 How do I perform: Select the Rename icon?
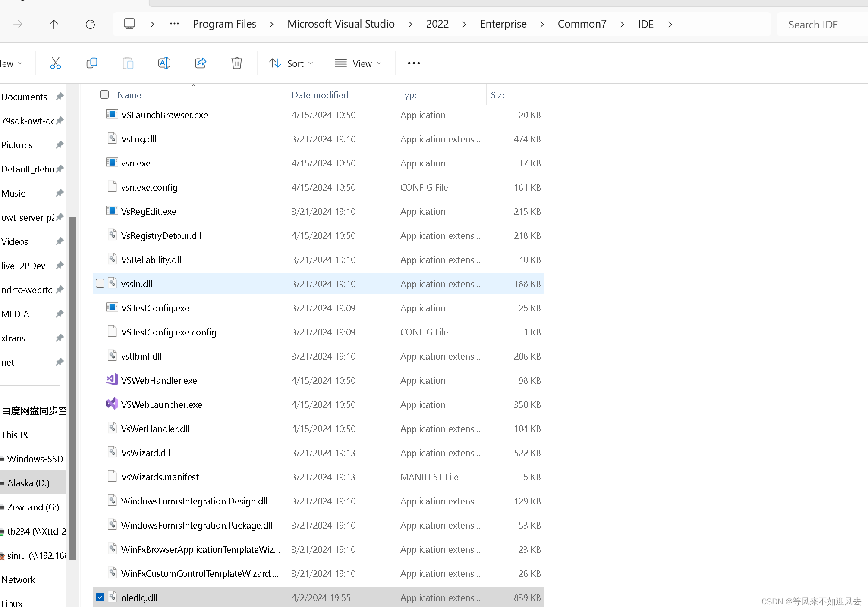tap(164, 63)
